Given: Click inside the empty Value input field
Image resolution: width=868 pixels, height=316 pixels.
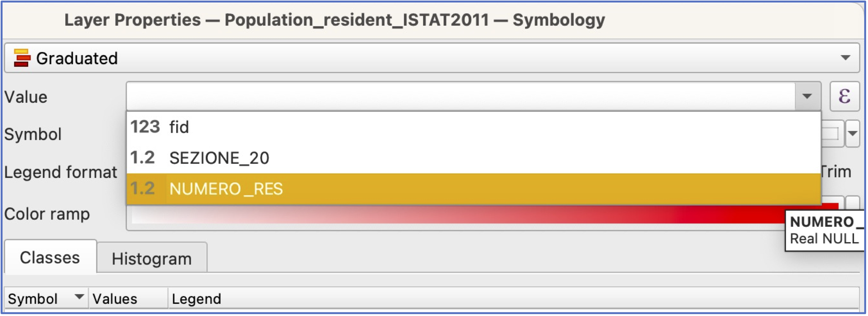Looking at the screenshot, I should pos(461,96).
